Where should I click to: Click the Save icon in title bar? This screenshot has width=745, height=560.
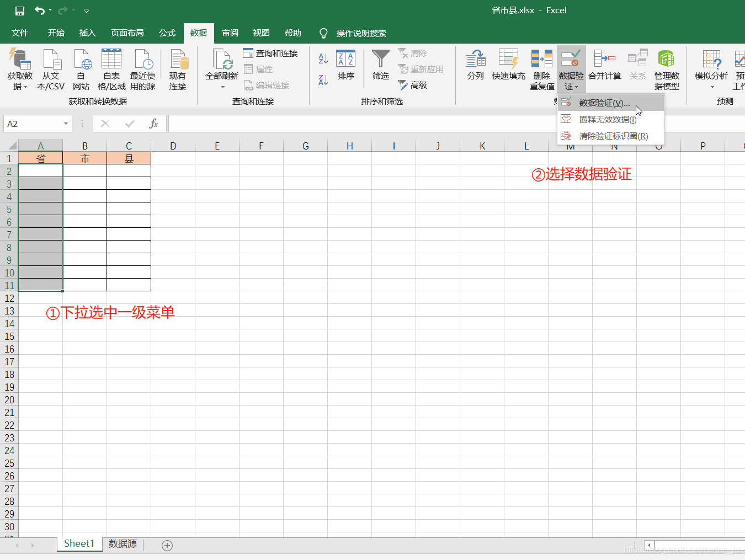tap(20, 10)
